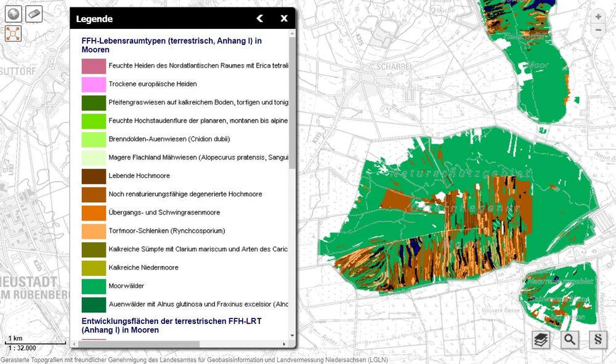616x364 pixels.
Task: Select the eraser tool icon
Action: [34, 14]
